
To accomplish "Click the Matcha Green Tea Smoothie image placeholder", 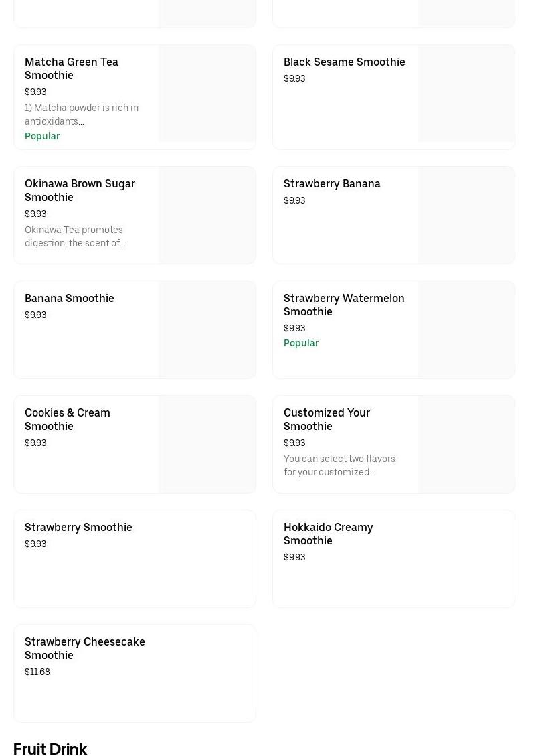I will tap(207, 94).
